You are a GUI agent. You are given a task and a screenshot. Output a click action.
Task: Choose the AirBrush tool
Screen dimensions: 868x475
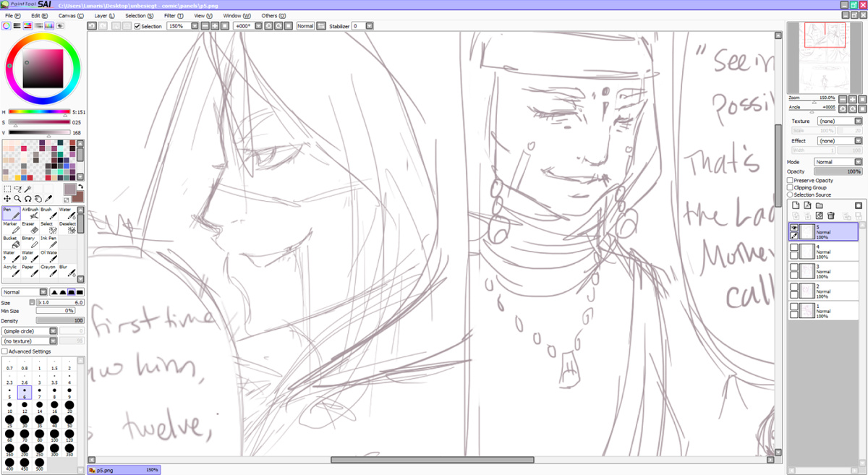click(x=30, y=214)
